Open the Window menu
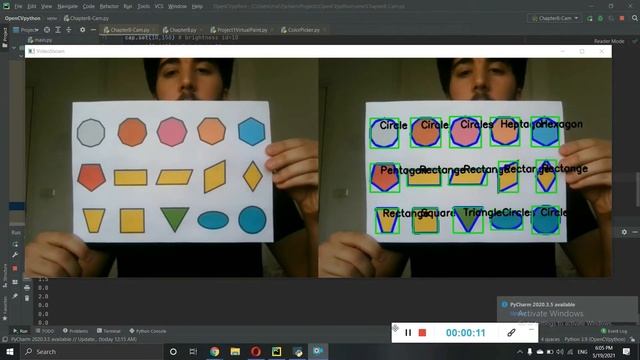The image size is (640, 360). pyautogui.click(x=177, y=7)
